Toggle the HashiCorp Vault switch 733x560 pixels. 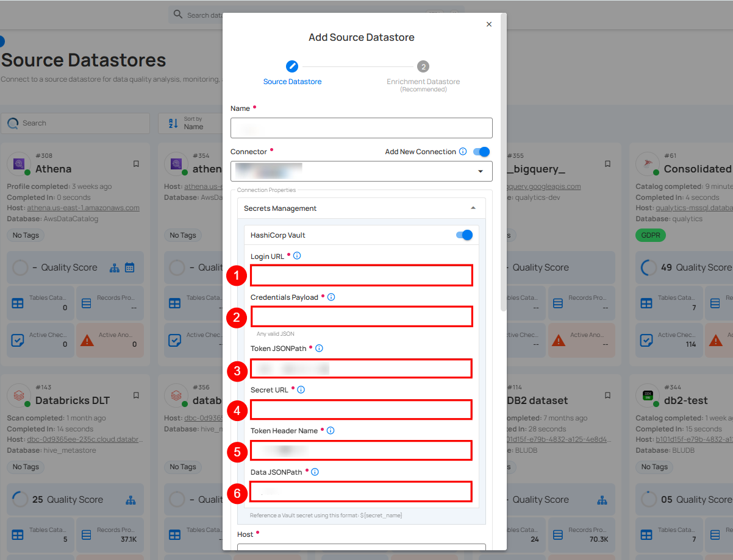tap(464, 235)
